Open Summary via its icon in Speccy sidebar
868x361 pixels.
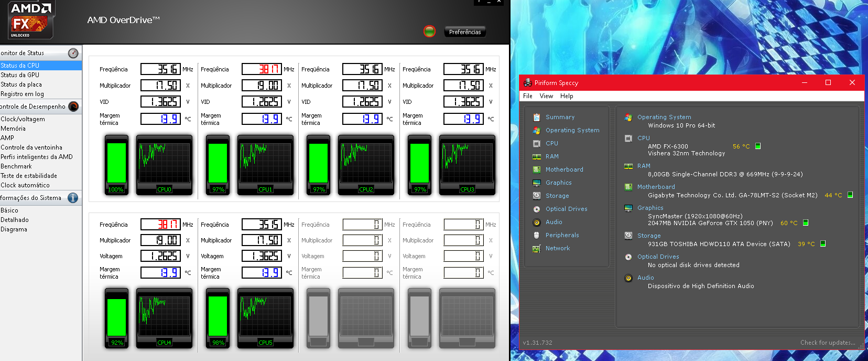tap(537, 117)
